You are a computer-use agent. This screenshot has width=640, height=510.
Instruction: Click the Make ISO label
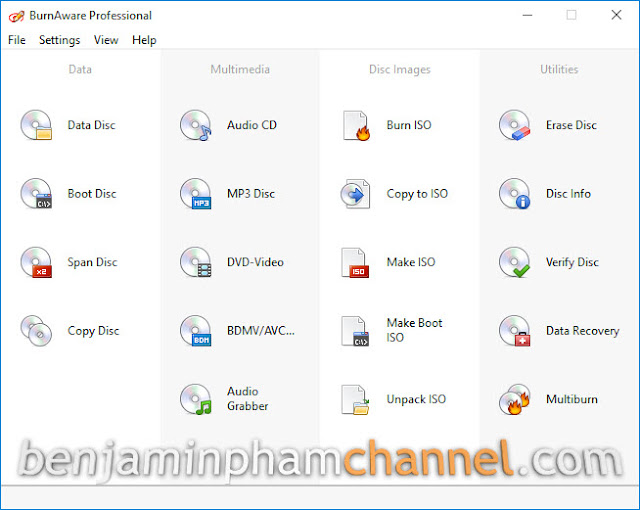coord(411,262)
